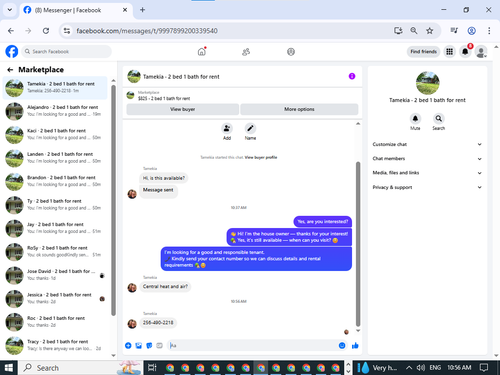Click the $825 Marketplace listing thumbnail
Screen dimensions: 500x375
pyautogui.click(x=130, y=95)
